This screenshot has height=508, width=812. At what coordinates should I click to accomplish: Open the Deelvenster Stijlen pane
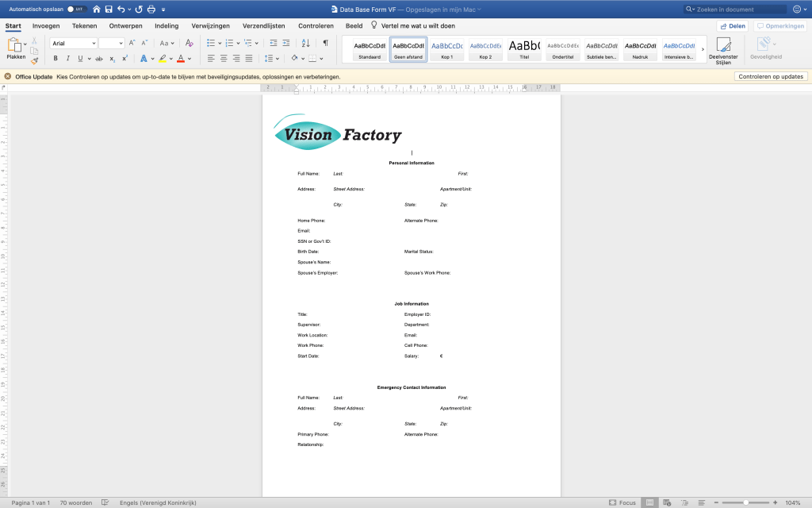[x=722, y=50]
